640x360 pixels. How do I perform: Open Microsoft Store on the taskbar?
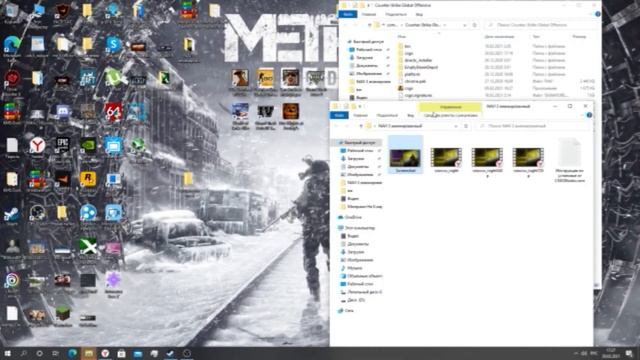pos(122,353)
